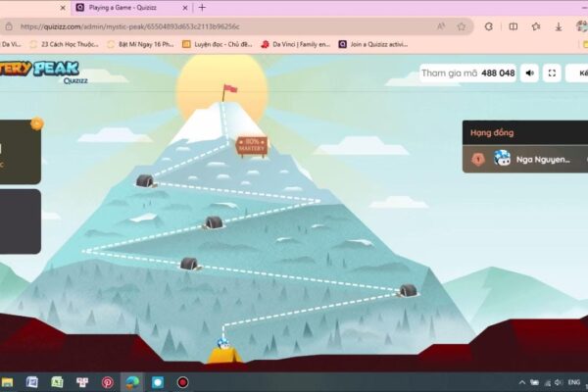Click the join code 488 048

498,73
